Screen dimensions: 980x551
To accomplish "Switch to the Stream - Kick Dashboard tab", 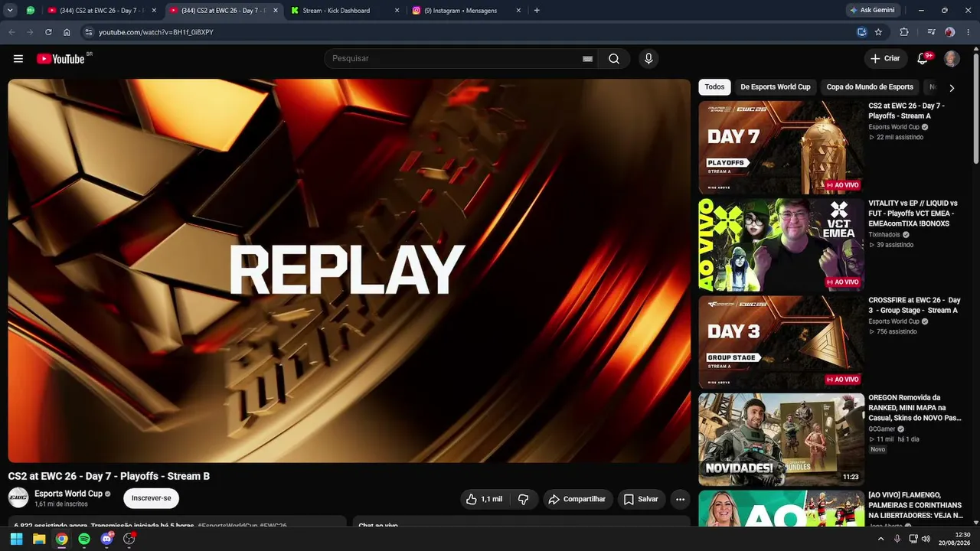I will [345, 11].
